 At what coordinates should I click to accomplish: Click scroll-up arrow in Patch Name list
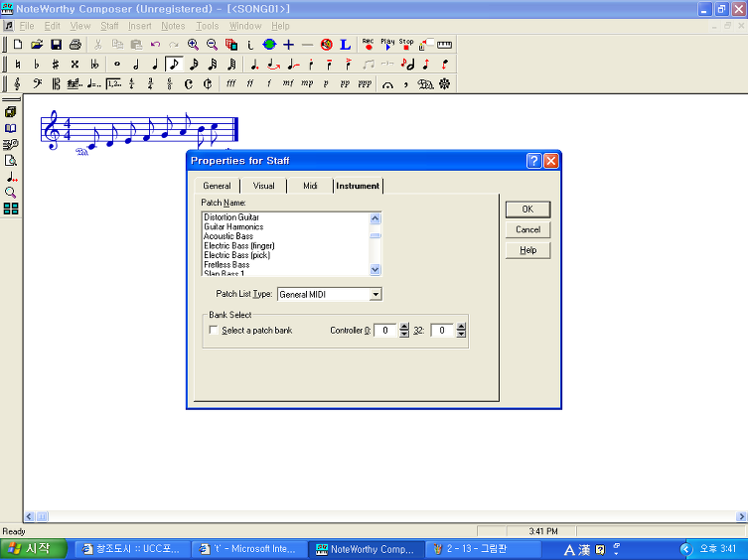374,218
